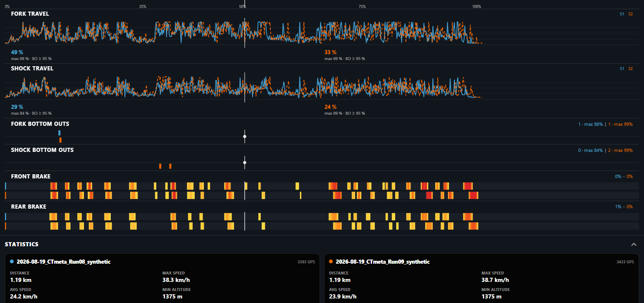This screenshot has width=644, height=303.
Task: Click the 75% axis label
Action: [x=362, y=7]
